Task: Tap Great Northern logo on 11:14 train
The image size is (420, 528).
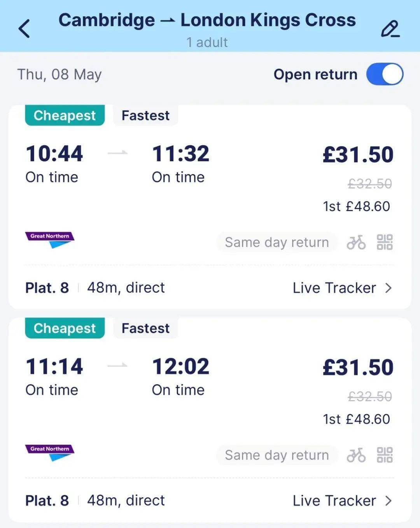Action: tap(50, 452)
